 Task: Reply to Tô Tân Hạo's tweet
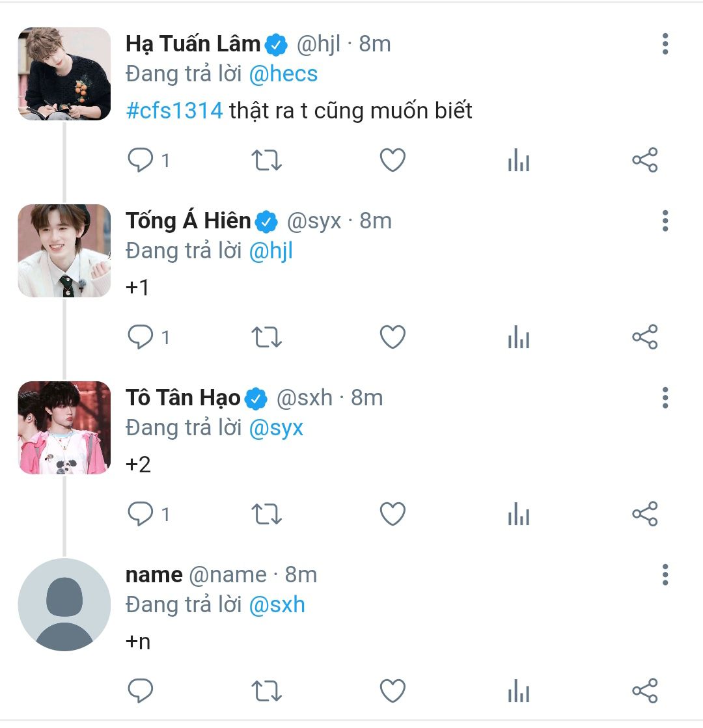pyautogui.click(x=141, y=514)
